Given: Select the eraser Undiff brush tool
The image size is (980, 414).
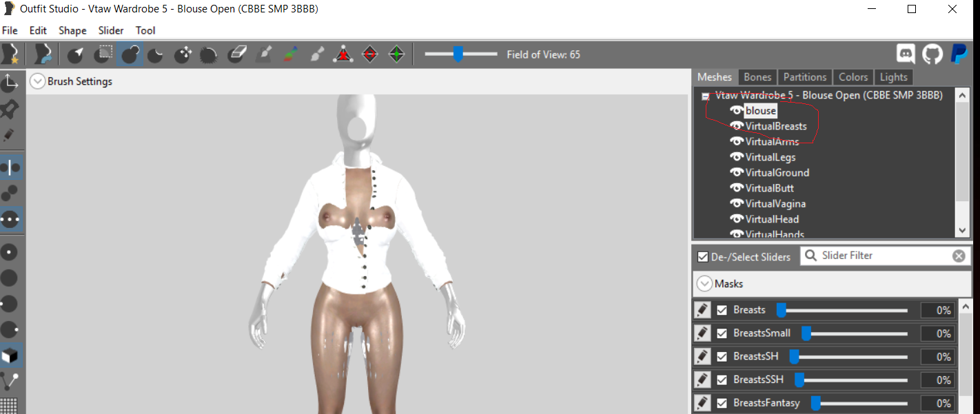Looking at the screenshot, I should (236, 54).
